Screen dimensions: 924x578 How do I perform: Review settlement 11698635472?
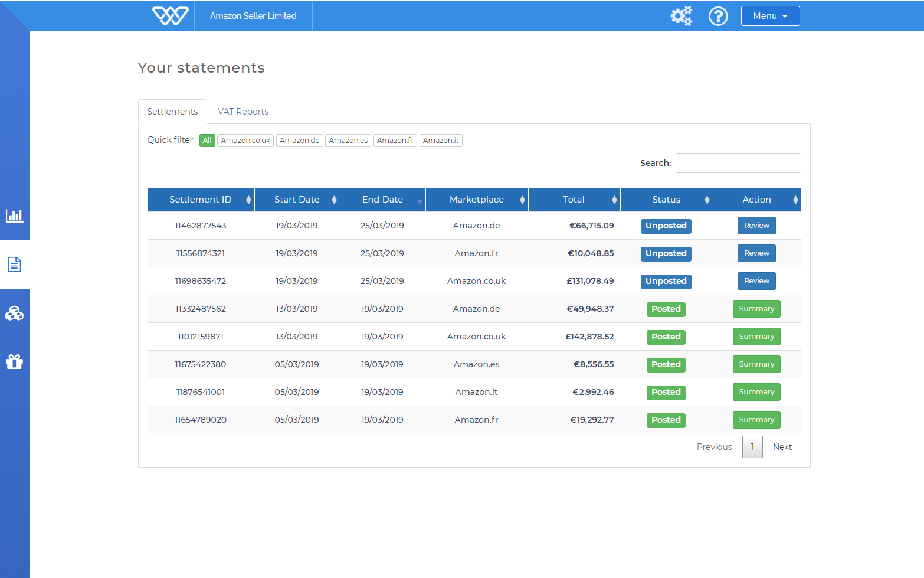click(756, 281)
